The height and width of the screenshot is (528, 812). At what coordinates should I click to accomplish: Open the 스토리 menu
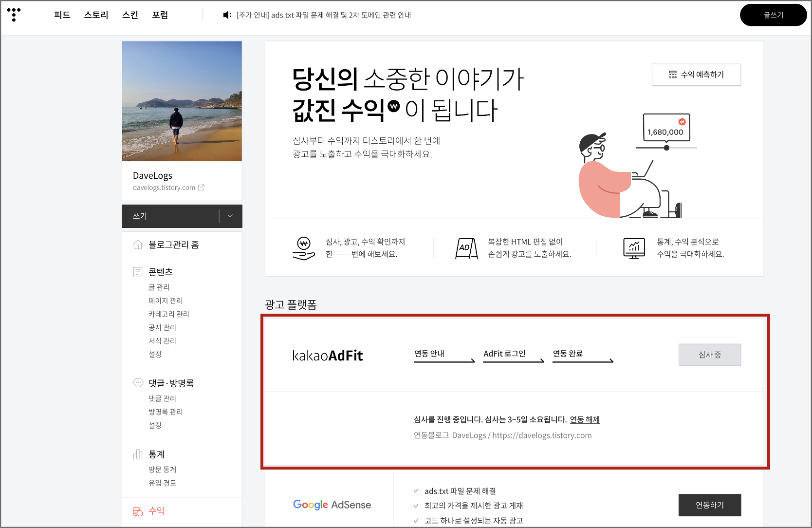[96, 15]
